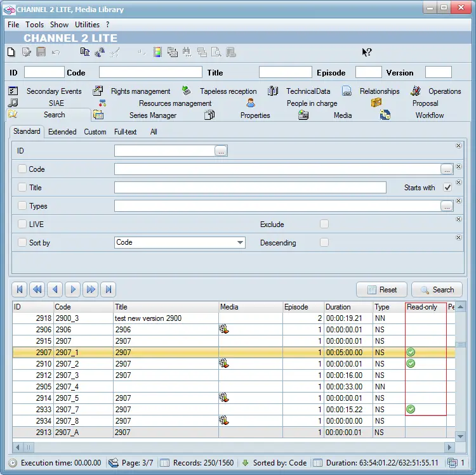This screenshot has width=476, height=475.
Task: Go to the last page of results
Action: pos(109,290)
